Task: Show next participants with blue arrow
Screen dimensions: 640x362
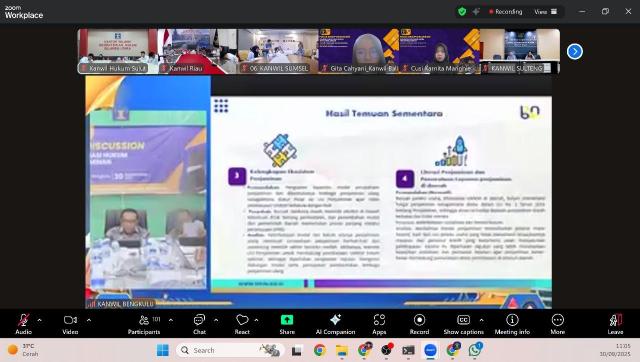Action: coord(575,51)
